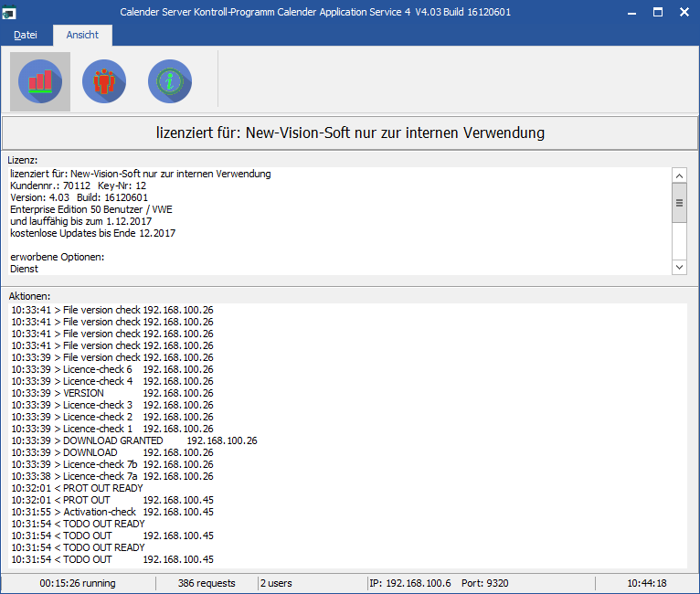The image size is (700, 594).
Task: Select the 'Licence-check 3' log entry
Action: (112, 405)
